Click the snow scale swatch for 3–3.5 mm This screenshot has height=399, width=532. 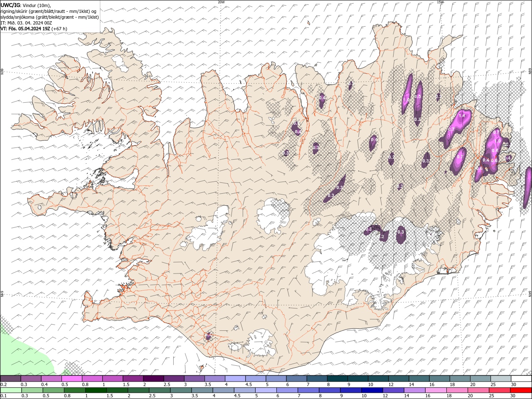[x=194, y=379]
